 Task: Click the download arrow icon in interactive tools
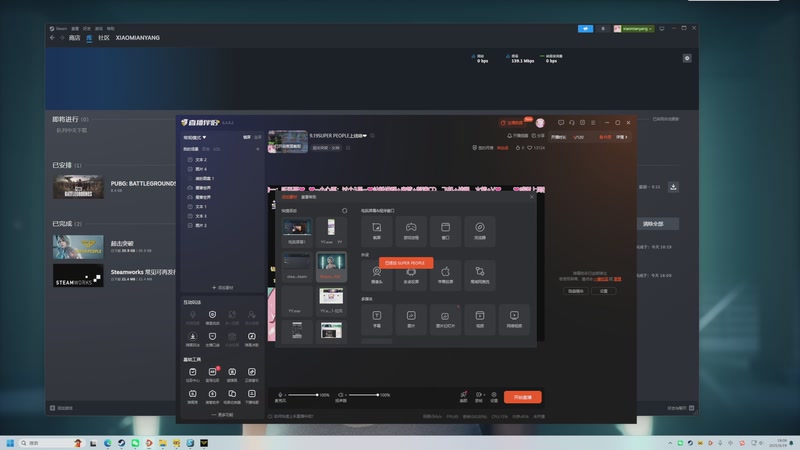192,339
